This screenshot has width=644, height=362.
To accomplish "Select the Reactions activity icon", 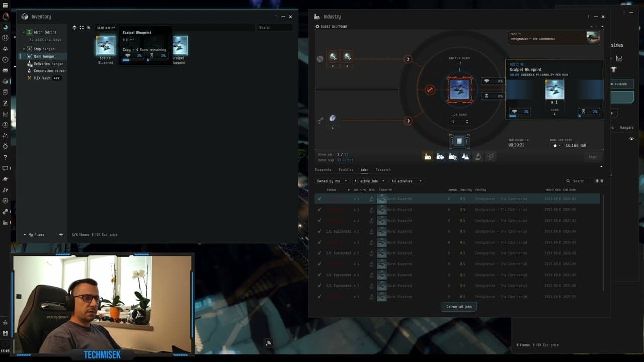I will 491,157.
